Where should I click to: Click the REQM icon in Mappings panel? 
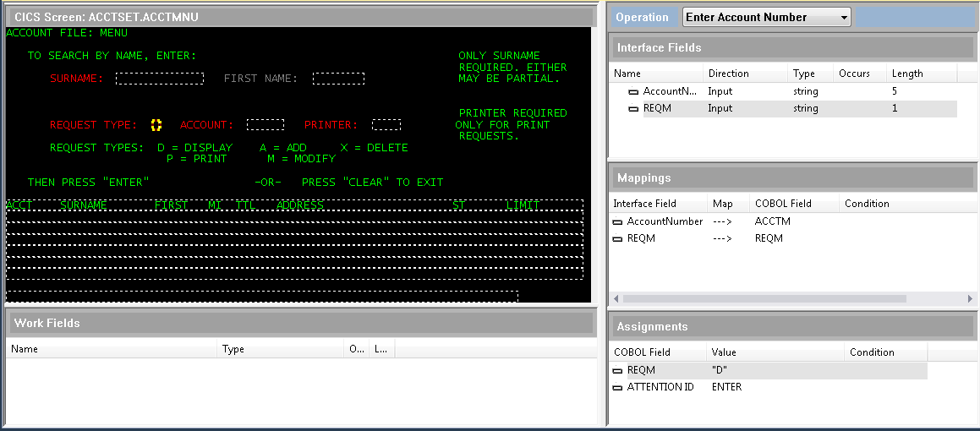click(618, 239)
